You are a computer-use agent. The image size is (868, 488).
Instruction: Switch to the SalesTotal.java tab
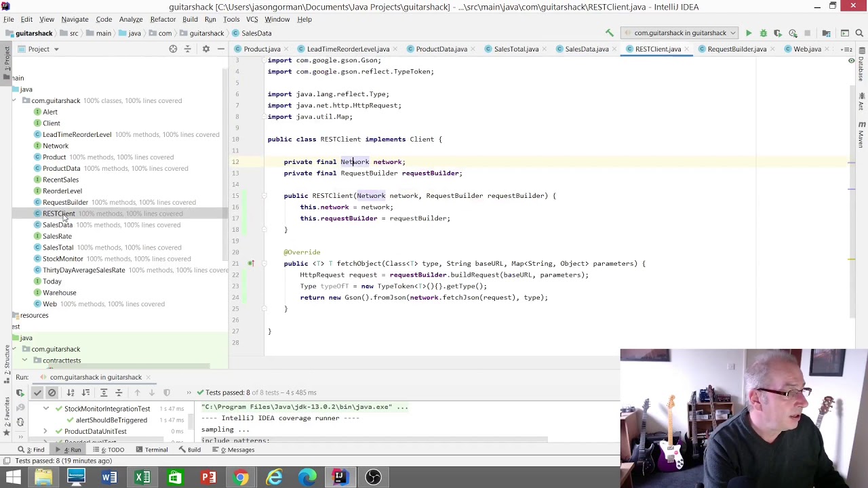[x=516, y=49]
